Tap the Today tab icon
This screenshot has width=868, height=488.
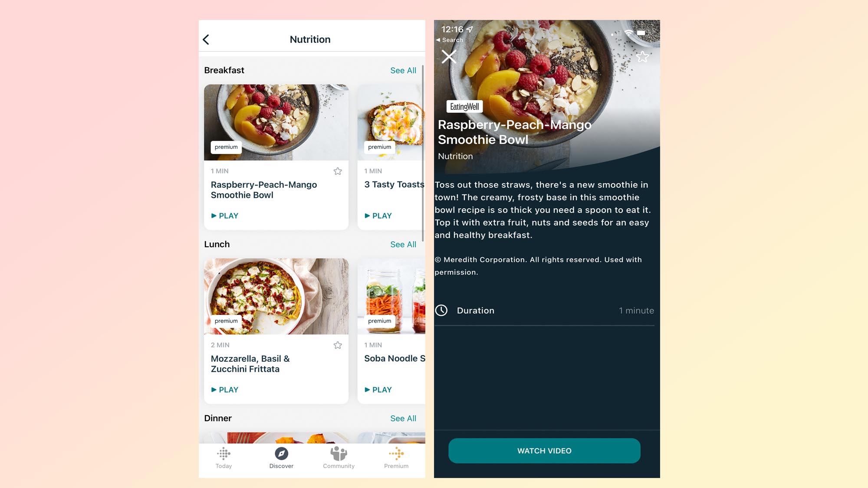pos(223,455)
